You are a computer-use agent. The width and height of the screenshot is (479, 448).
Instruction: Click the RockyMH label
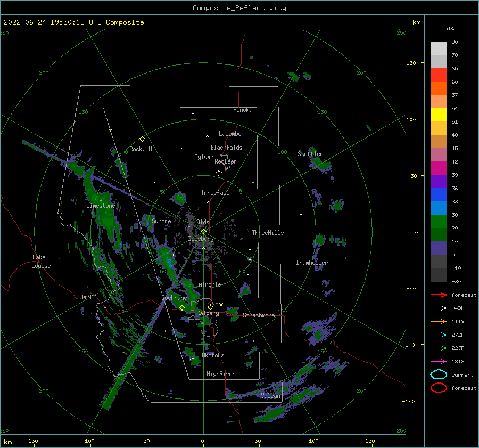click(141, 149)
